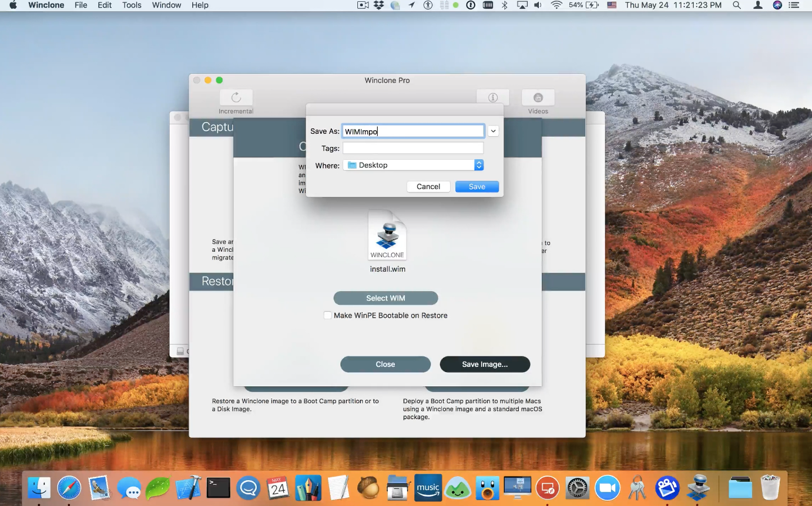812x506 pixels.
Task: Click the Save As filename field
Action: click(x=413, y=131)
